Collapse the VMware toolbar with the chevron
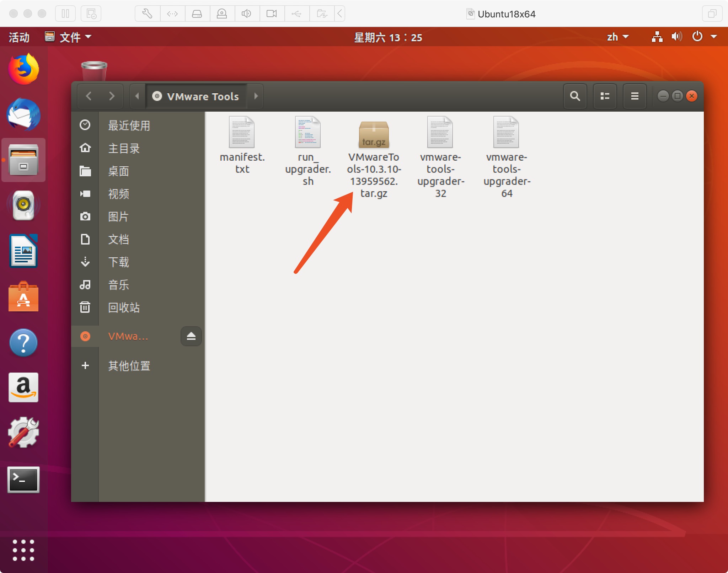728x573 pixels. [339, 14]
